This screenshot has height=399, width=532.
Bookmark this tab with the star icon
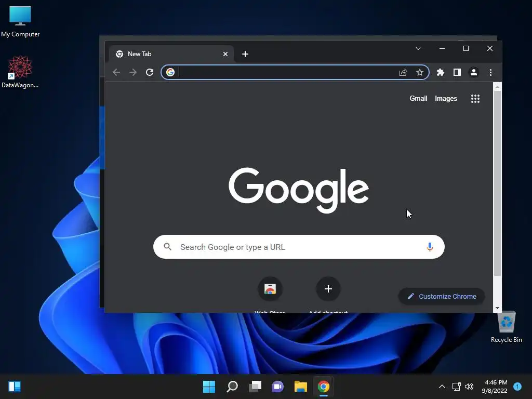click(x=420, y=72)
